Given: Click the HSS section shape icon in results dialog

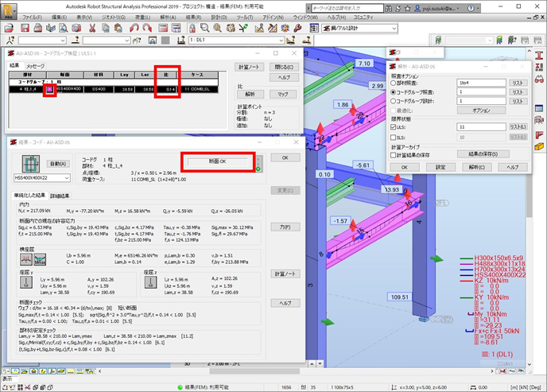Looking at the screenshot, I should (31, 164).
